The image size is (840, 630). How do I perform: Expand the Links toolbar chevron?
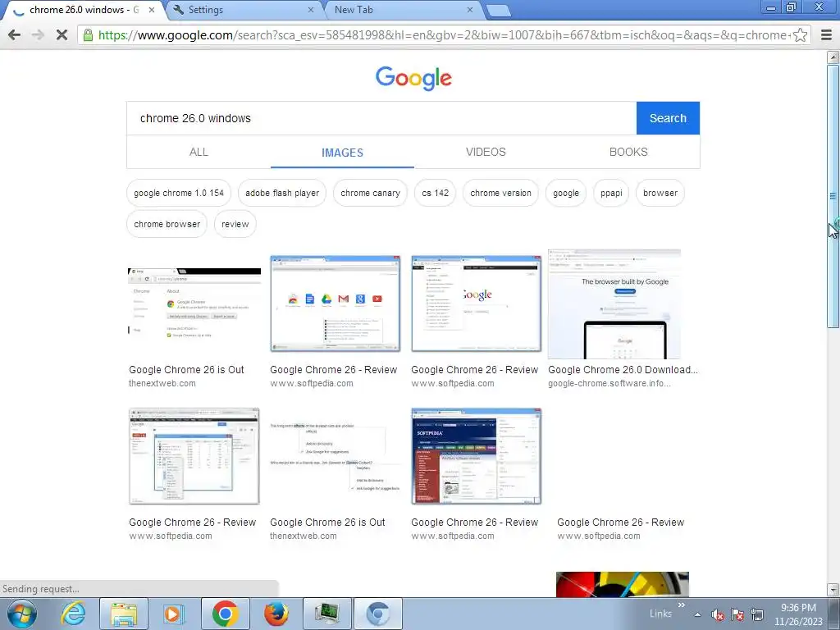pos(682,605)
